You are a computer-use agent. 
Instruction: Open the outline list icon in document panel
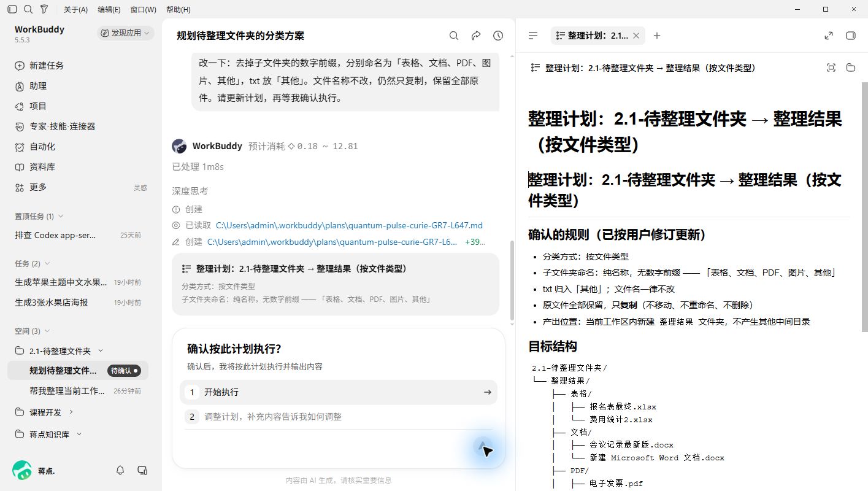point(533,36)
